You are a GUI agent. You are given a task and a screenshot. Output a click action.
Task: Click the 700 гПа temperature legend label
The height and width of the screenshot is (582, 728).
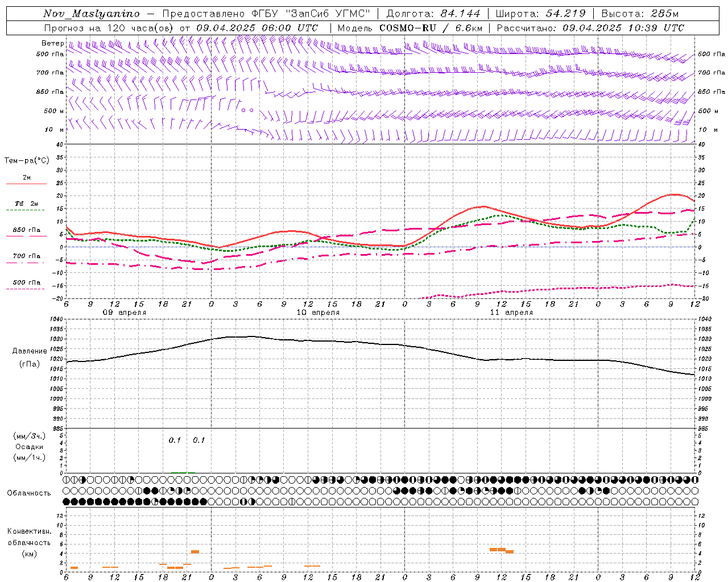tap(27, 256)
